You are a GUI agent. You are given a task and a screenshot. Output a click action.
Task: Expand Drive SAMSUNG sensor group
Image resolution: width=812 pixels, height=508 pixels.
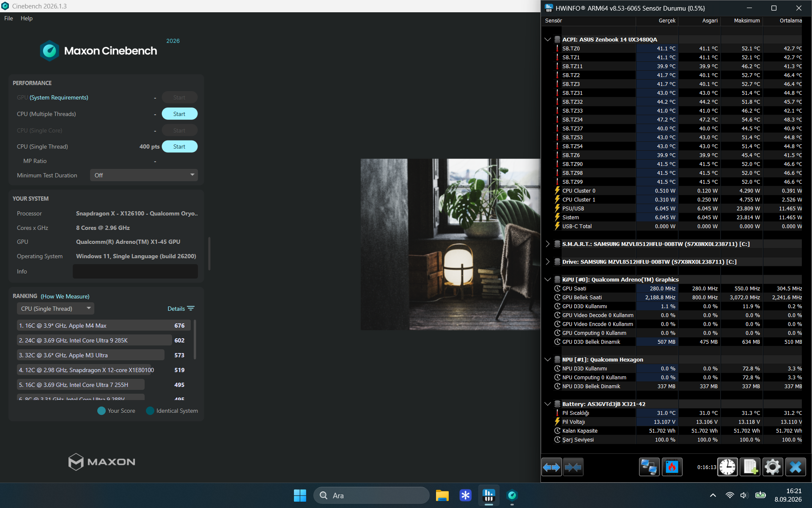548,262
